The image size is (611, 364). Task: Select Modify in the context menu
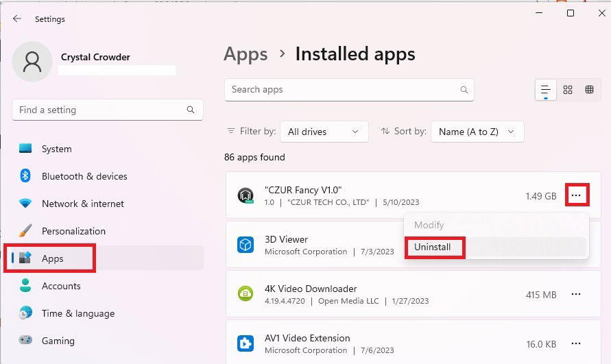tap(496, 225)
